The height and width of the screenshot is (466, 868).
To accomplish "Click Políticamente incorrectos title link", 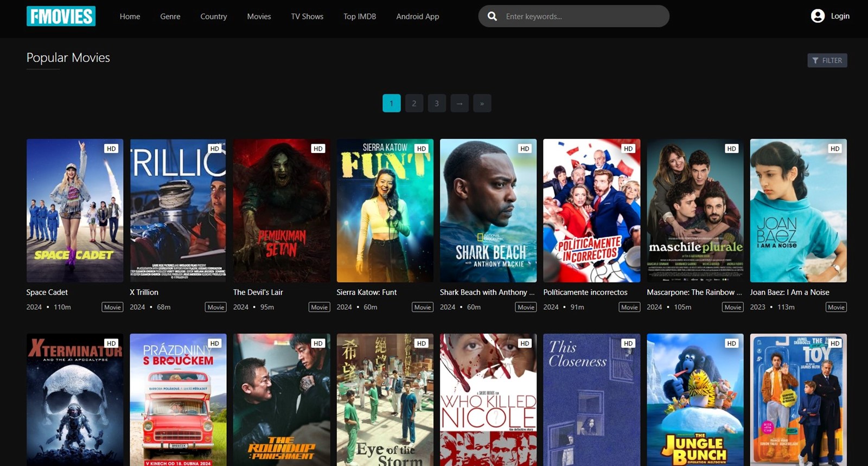I will 585,292.
